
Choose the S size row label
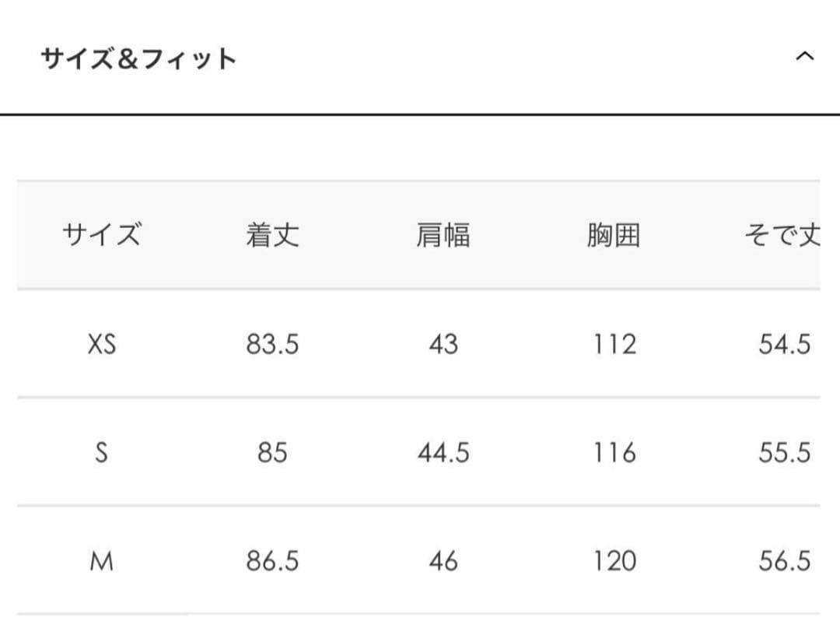click(x=102, y=452)
